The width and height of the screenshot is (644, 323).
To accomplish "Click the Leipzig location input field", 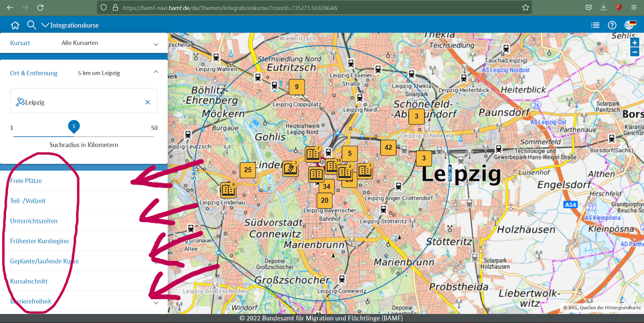I will pos(84,101).
